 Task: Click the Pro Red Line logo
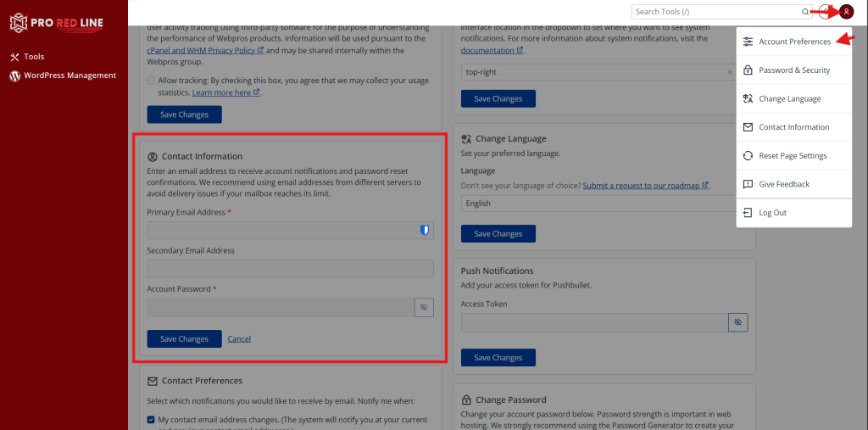58,22
